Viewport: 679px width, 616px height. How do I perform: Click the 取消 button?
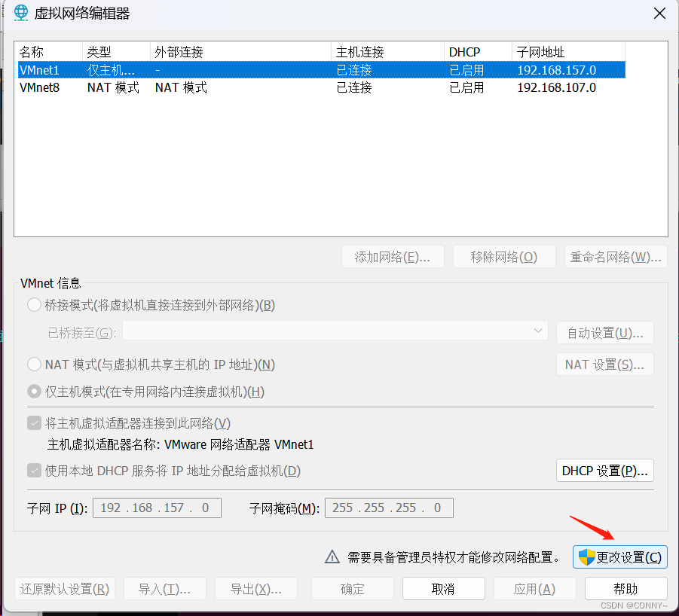click(x=443, y=589)
